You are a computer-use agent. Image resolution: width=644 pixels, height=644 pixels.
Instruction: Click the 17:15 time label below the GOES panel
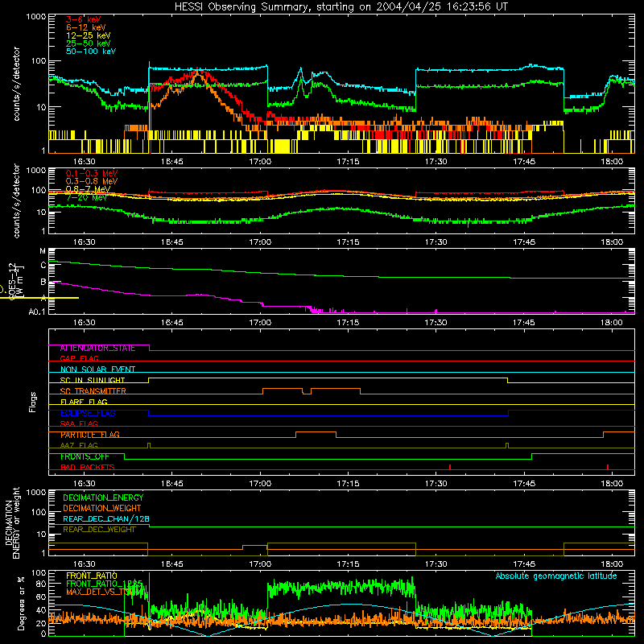[x=348, y=323]
